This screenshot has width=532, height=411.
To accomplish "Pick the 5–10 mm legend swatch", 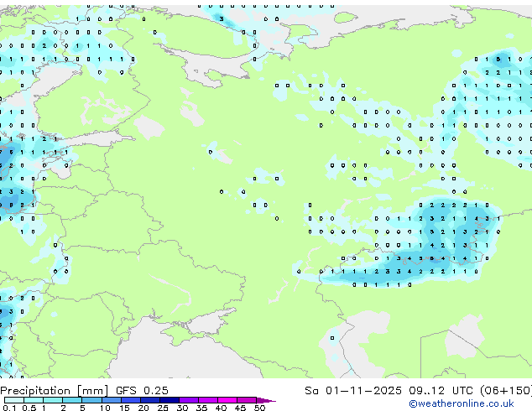I will tap(91, 400).
